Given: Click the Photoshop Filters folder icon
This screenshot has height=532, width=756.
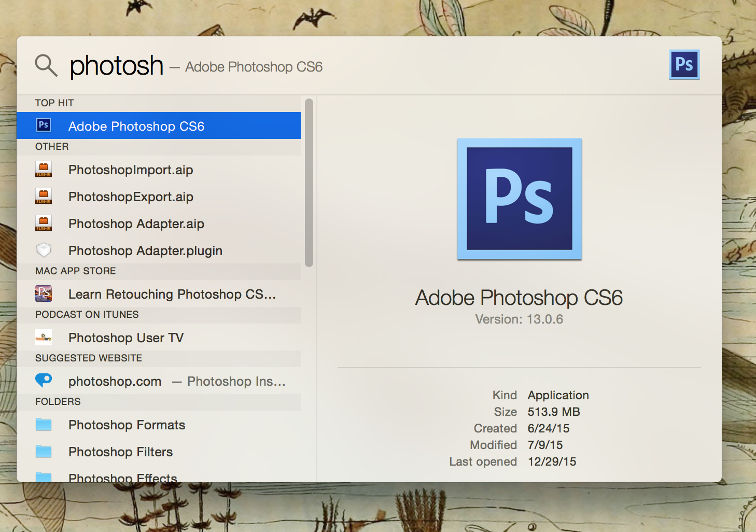Looking at the screenshot, I should point(44,452).
